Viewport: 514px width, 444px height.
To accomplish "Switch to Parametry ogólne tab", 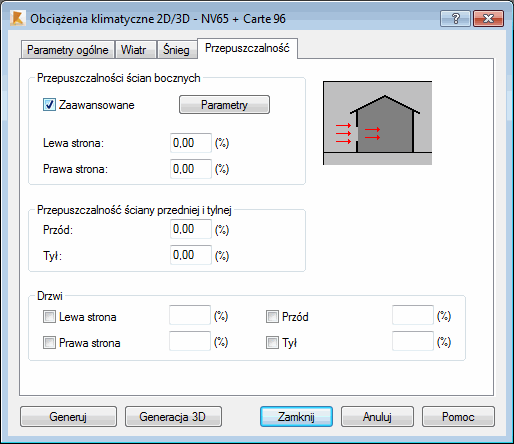I will point(68,50).
